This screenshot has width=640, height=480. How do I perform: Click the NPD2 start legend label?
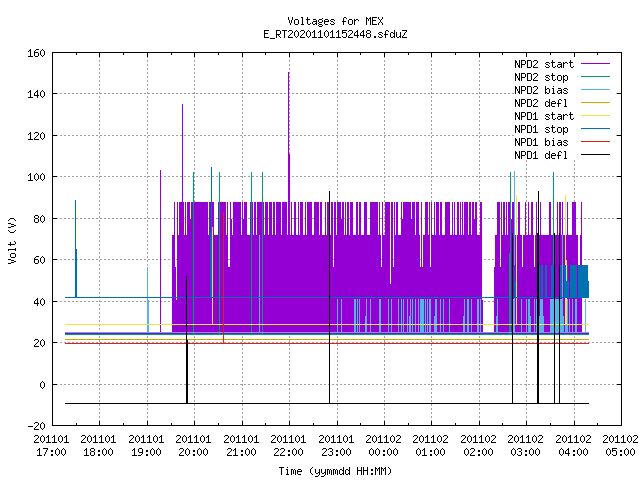tap(544, 64)
